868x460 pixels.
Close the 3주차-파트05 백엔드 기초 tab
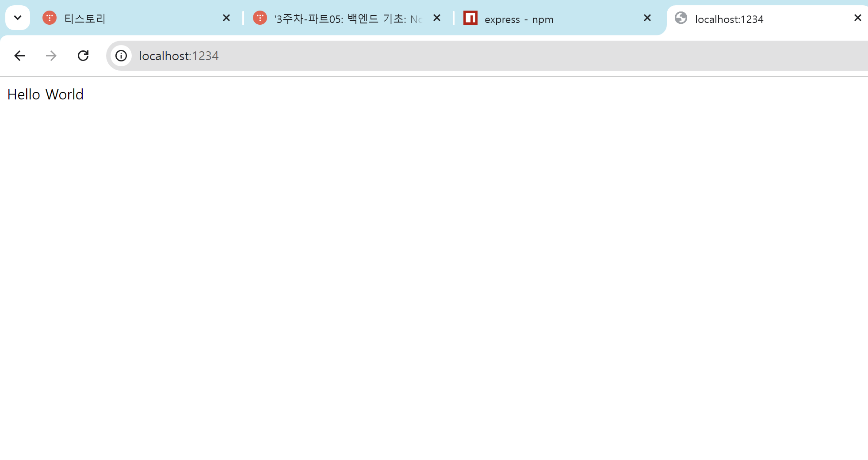click(436, 18)
